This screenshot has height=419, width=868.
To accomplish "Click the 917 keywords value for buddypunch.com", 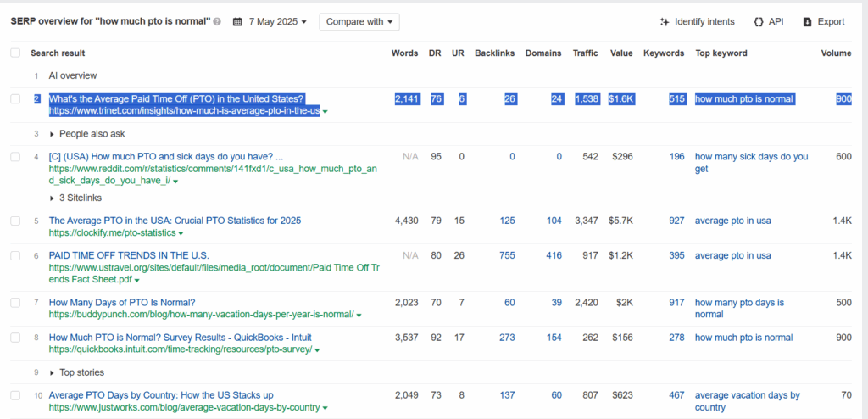I will pyautogui.click(x=676, y=303).
